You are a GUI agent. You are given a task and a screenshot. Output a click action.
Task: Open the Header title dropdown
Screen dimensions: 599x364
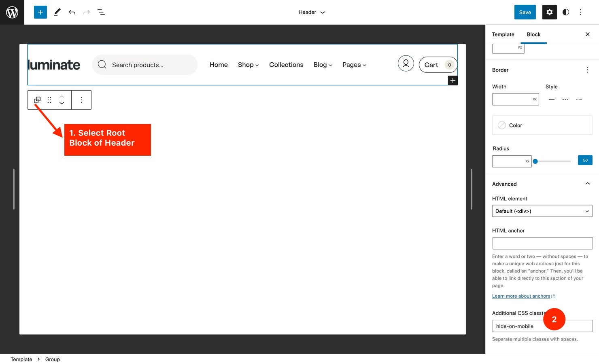(x=311, y=12)
